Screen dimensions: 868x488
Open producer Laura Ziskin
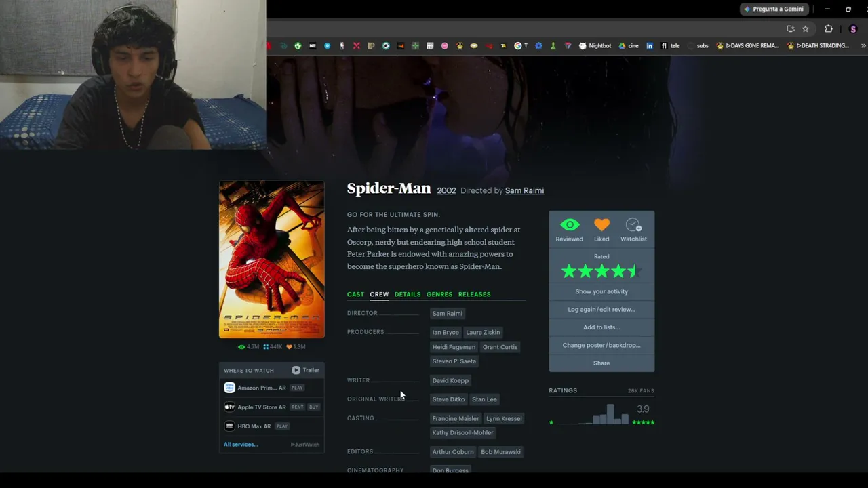click(x=483, y=332)
